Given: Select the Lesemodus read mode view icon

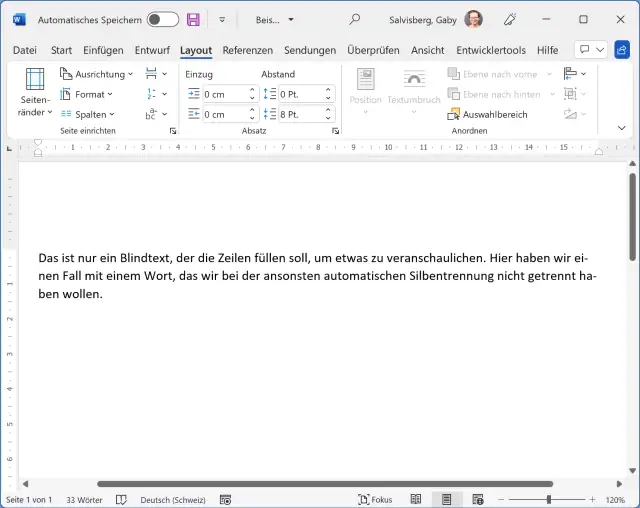Looking at the screenshot, I should point(415,499).
